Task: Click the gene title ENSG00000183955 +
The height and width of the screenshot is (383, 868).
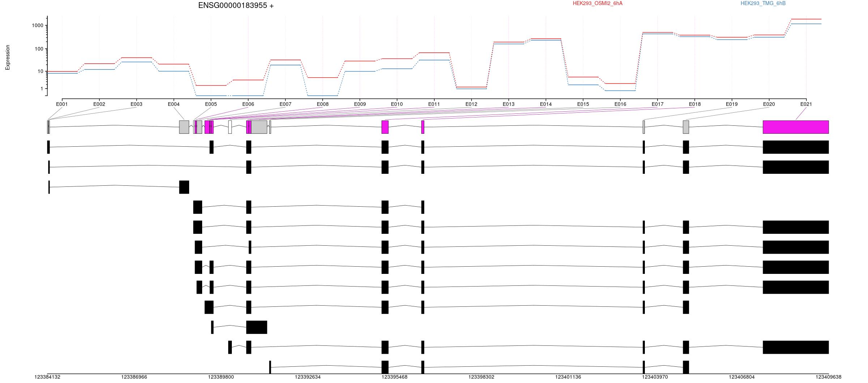Action: click(x=236, y=5)
